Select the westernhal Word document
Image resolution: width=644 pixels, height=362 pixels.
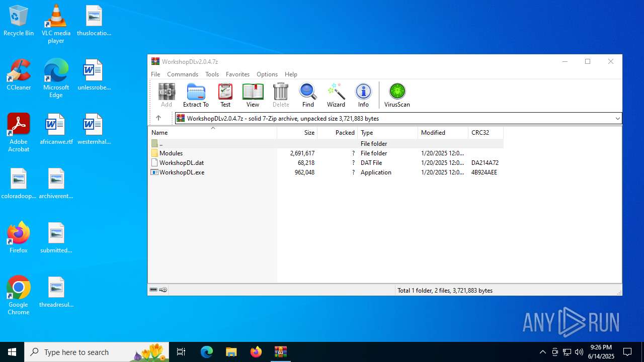pos(94,129)
